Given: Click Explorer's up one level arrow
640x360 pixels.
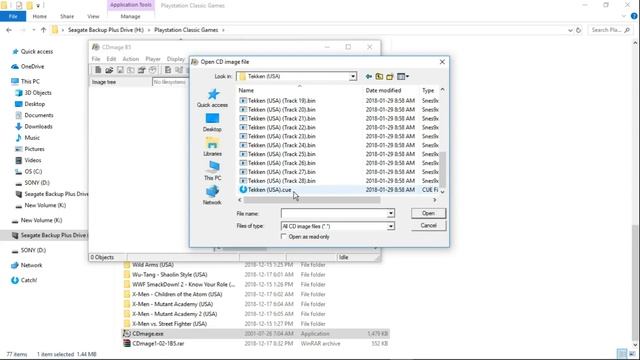Looking at the screenshot, I should pos(43,30).
